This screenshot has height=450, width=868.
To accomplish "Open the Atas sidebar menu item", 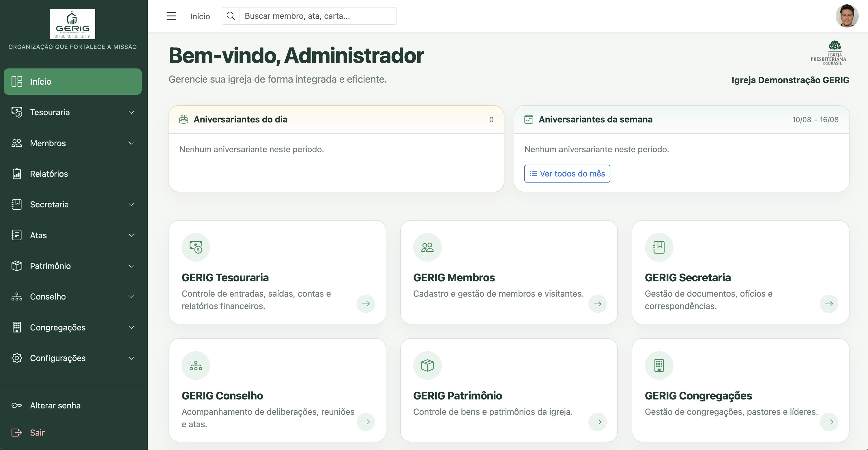I will (x=72, y=235).
